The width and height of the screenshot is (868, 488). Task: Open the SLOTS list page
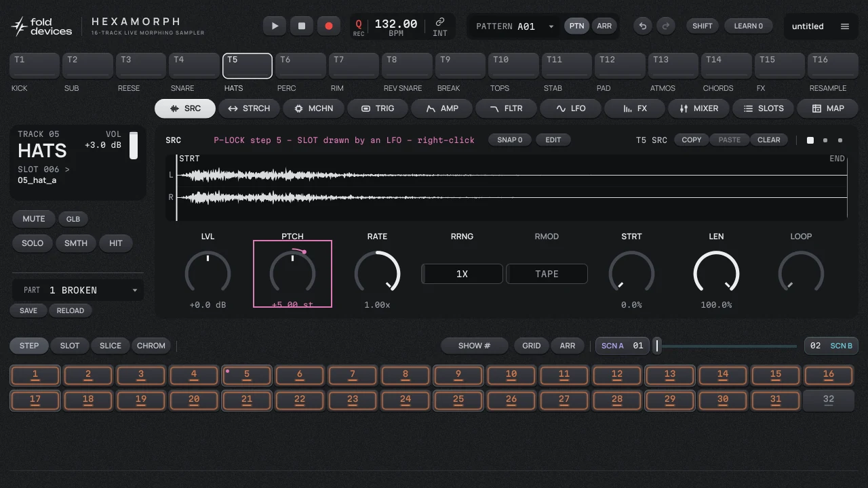pyautogui.click(x=764, y=108)
